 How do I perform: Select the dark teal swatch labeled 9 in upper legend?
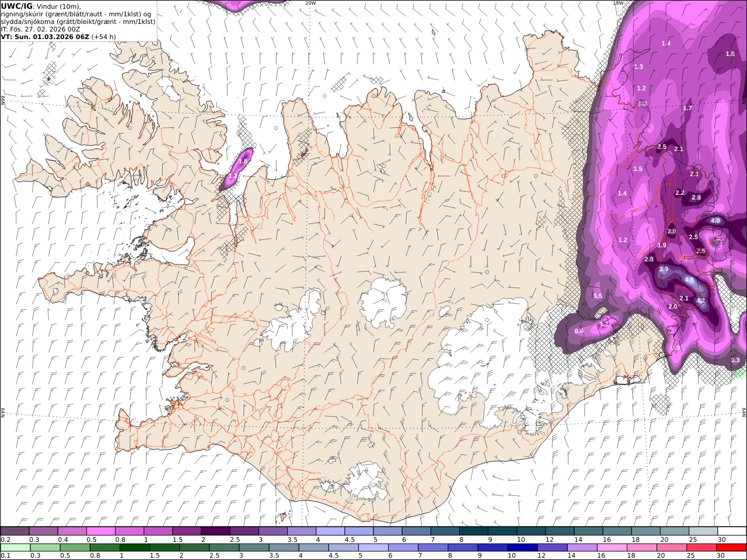[x=502, y=531]
